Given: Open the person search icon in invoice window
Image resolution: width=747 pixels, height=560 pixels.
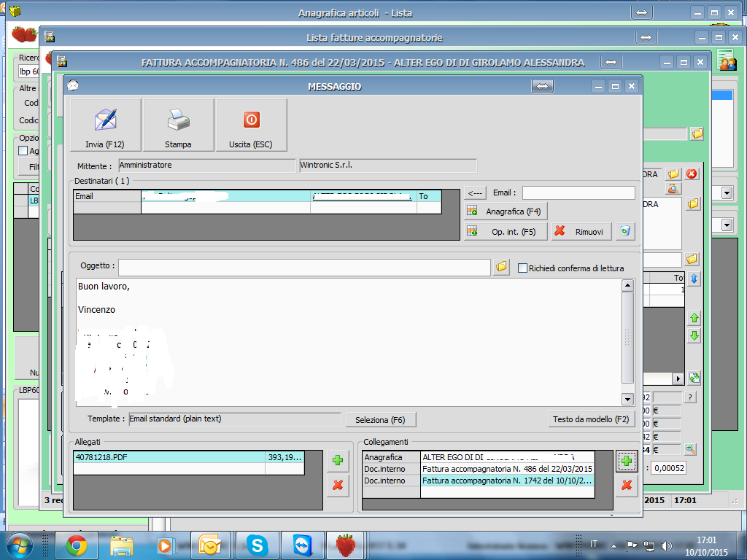Looking at the screenshot, I should 673,189.
